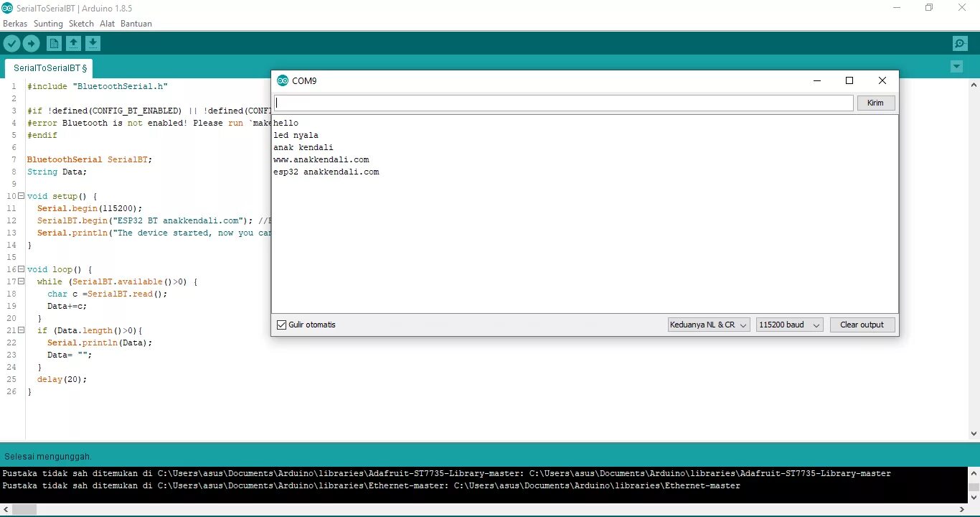Click the #include "BluetoothSerial.h" code line
This screenshot has height=517, width=980.
pos(97,86)
